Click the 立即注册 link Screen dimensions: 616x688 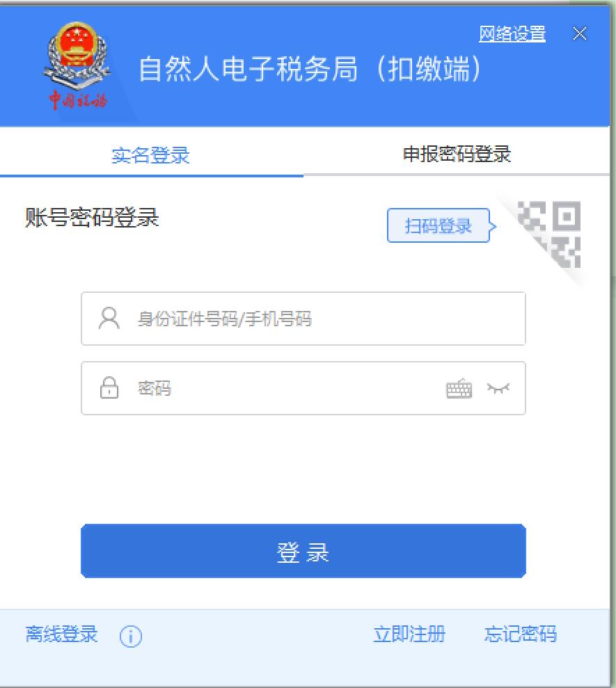(x=410, y=634)
